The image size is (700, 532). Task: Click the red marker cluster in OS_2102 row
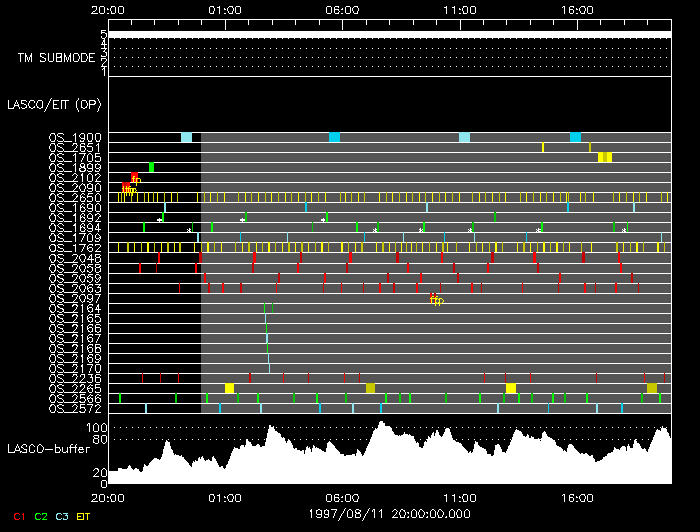[134, 178]
